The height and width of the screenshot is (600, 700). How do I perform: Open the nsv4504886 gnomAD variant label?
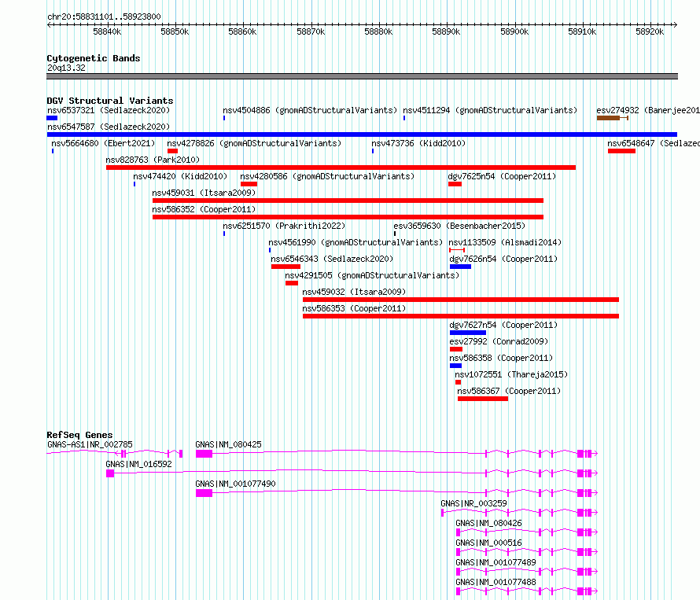tap(310, 110)
